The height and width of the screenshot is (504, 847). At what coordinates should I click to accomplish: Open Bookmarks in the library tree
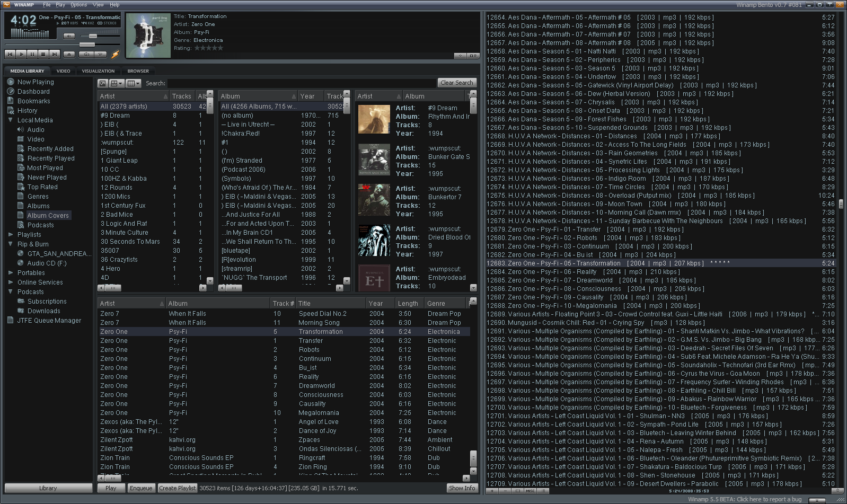click(x=34, y=101)
